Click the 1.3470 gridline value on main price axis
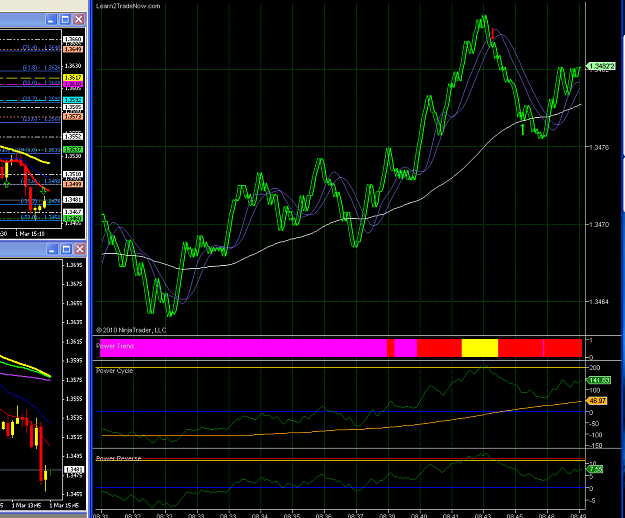 599,225
